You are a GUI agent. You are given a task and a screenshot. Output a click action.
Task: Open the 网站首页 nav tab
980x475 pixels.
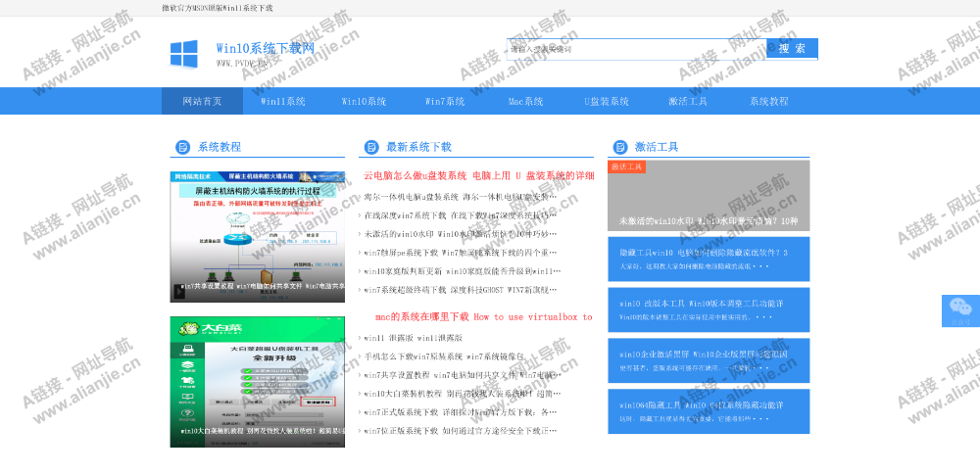click(202, 101)
